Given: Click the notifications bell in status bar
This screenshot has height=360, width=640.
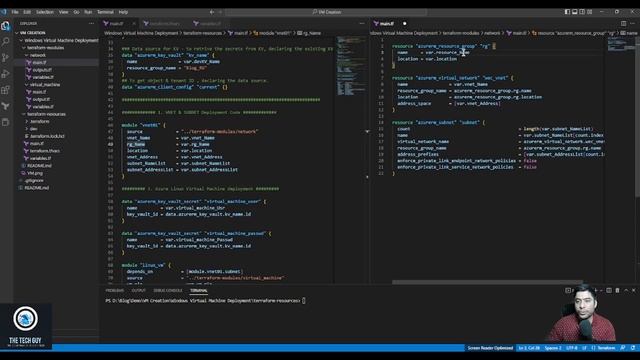Looking at the screenshot, I should tap(633, 348).
